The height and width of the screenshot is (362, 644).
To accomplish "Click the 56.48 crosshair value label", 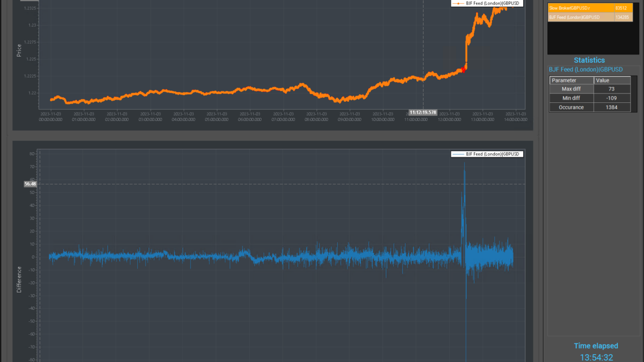I will 30,184.
